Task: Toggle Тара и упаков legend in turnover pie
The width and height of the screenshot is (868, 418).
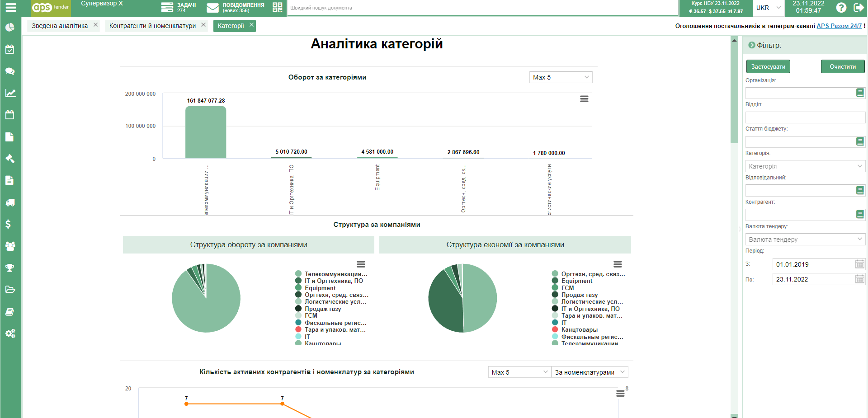Action: click(330, 329)
